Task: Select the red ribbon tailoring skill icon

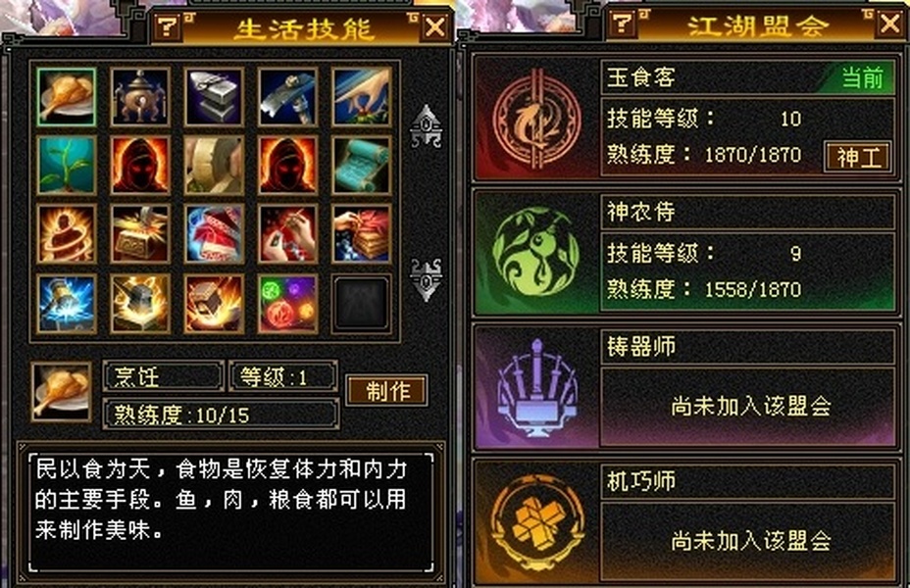Action: tap(214, 233)
